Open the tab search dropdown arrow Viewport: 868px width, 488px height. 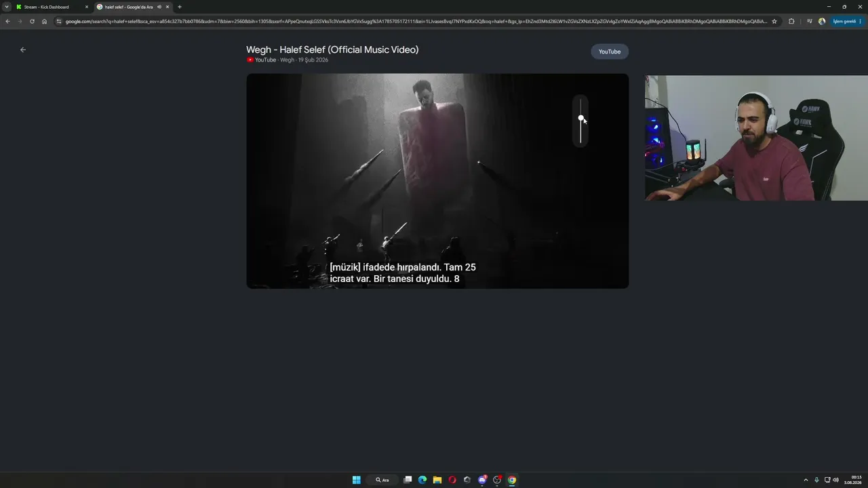click(7, 7)
